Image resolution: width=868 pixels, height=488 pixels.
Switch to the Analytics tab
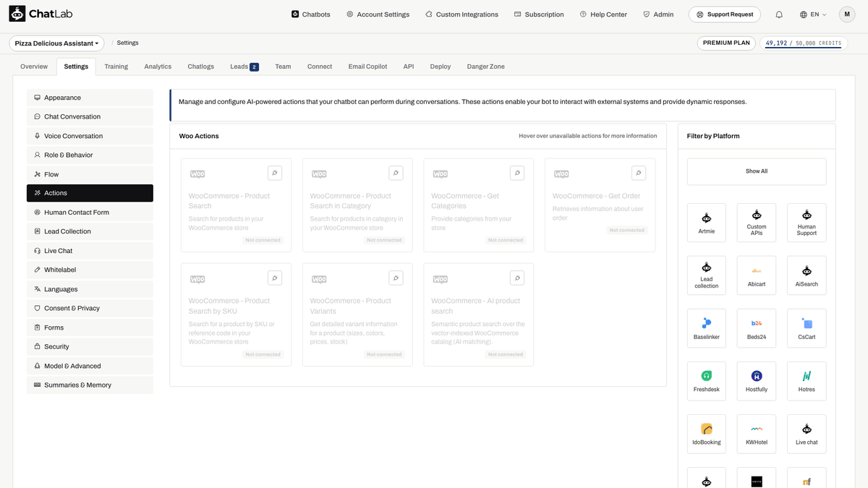158,67
